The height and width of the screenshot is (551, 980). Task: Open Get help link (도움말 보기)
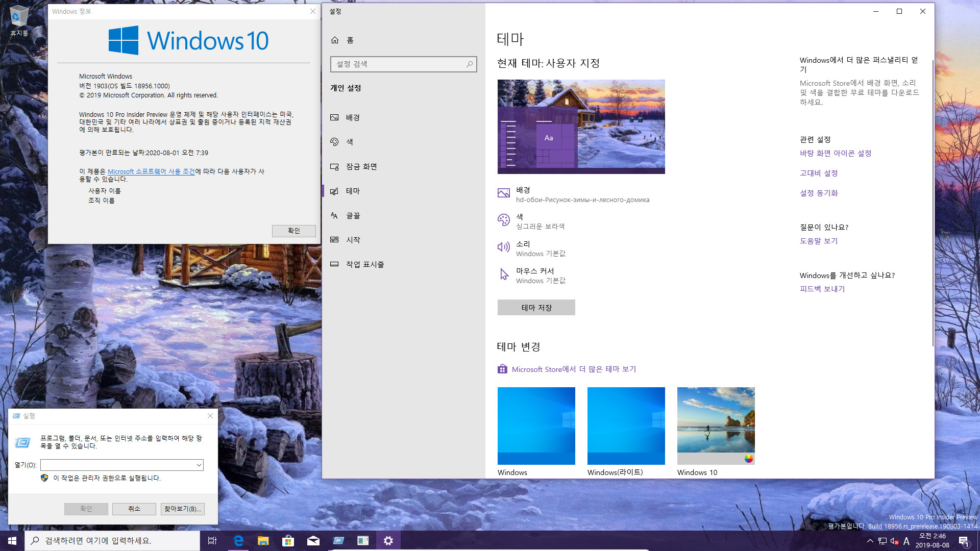[819, 241]
